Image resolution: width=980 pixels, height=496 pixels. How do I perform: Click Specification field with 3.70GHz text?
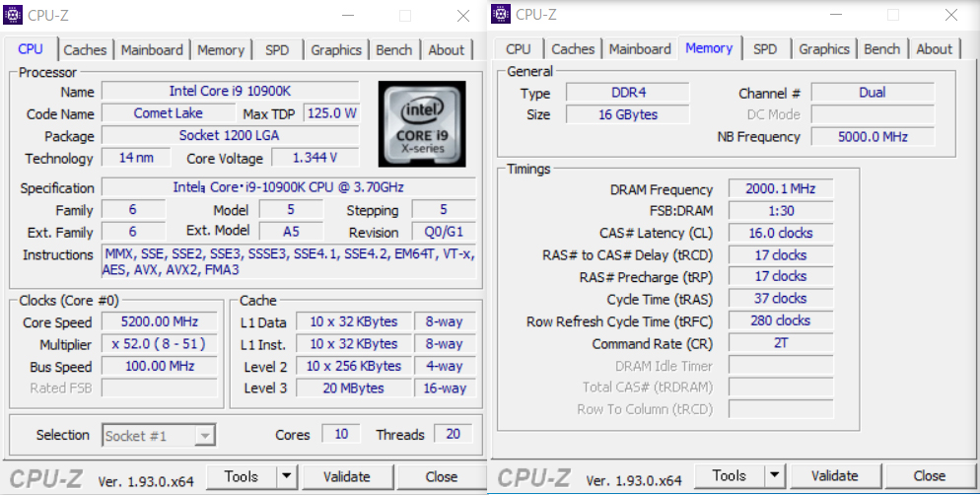point(289,187)
